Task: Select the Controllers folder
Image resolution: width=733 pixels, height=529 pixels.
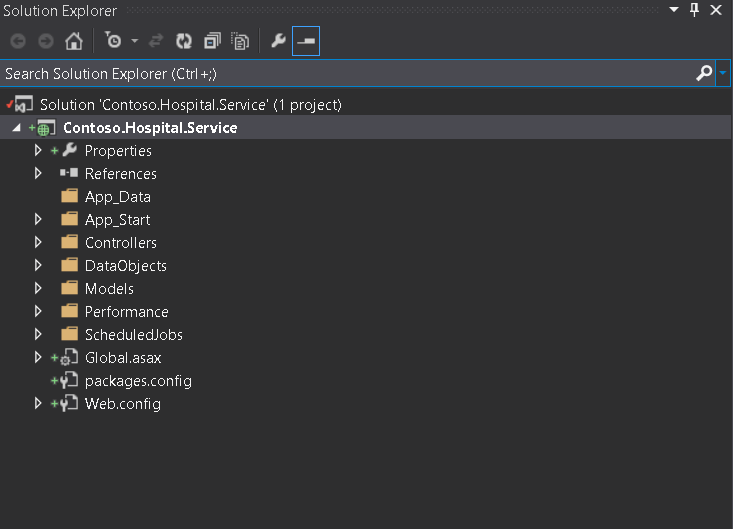Action: [121, 243]
